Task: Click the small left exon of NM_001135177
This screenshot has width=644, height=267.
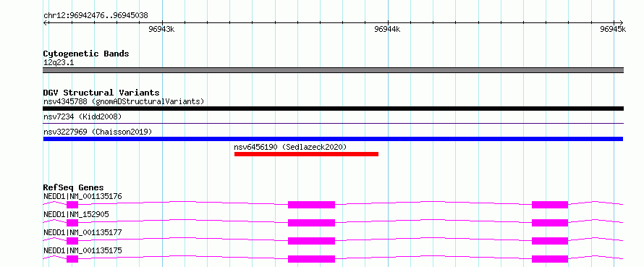Action: (72, 241)
